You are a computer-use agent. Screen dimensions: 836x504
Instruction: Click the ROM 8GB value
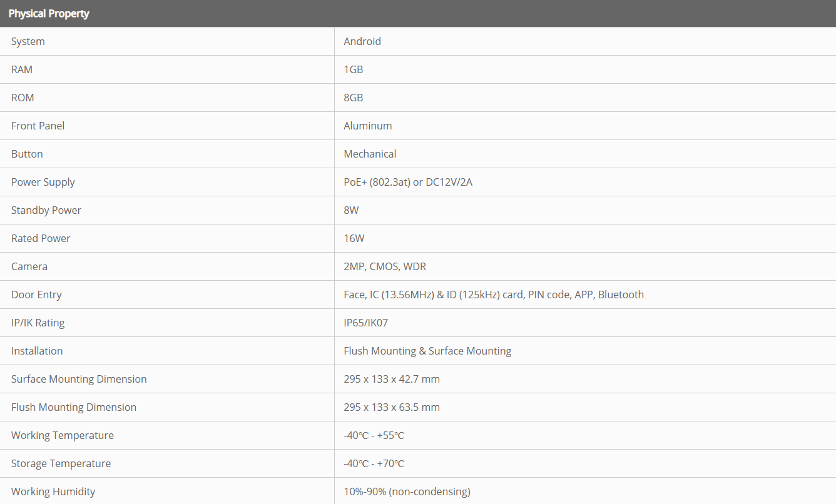(354, 98)
